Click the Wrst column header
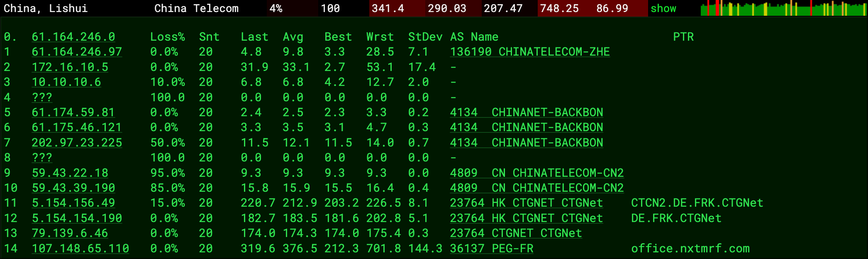868x259 pixels. [x=380, y=37]
